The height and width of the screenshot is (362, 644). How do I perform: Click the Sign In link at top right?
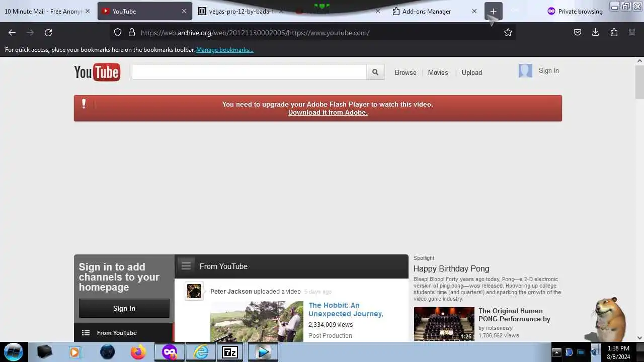(x=549, y=70)
